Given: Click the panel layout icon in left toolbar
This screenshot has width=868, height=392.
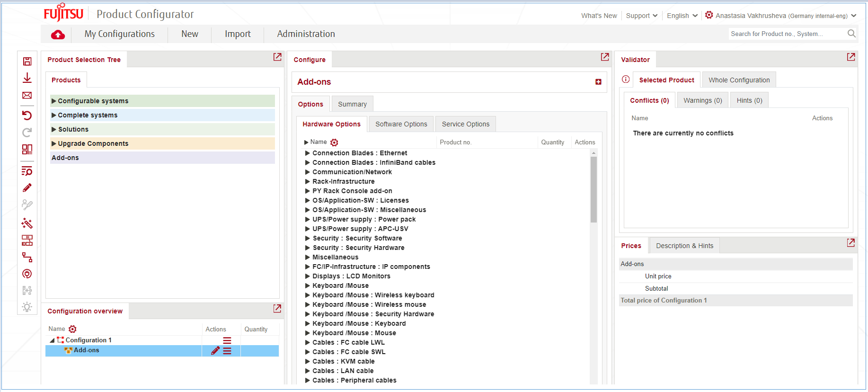Looking at the screenshot, I should pyautogui.click(x=27, y=150).
